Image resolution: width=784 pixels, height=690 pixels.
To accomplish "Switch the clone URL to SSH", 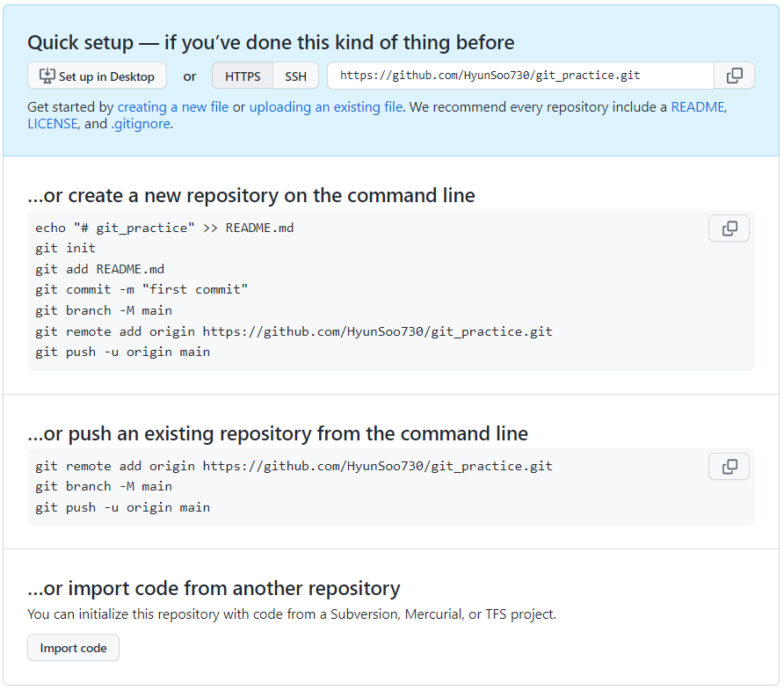I will pos(295,76).
